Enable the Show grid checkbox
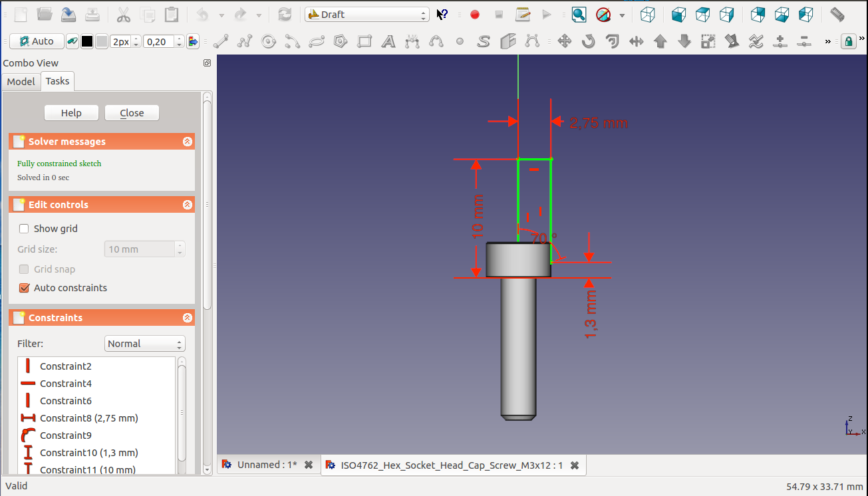868x496 pixels. coord(25,229)
